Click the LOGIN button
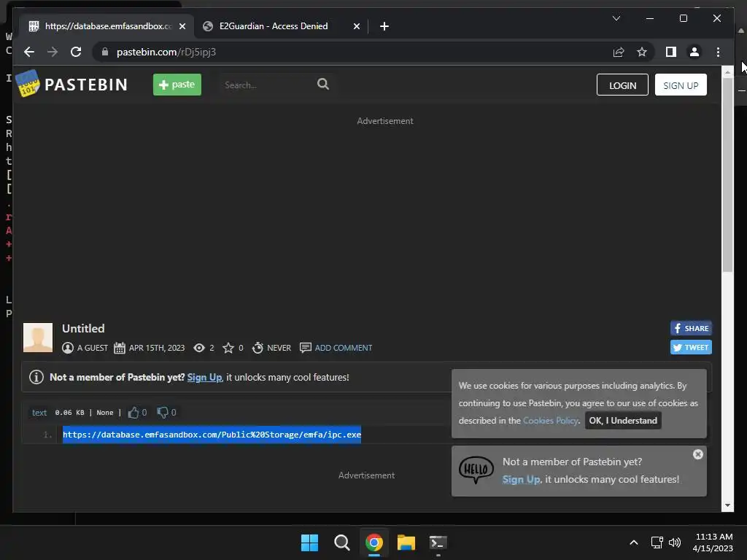The height and width of the screenshot is (560, 747). coord(622,85)
